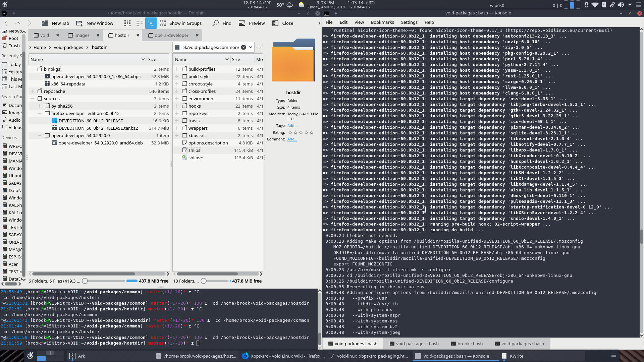The height and width of the screenshot is (362, 644).
Task: Add tags link in information panel
Action: (x=292, y=126)
